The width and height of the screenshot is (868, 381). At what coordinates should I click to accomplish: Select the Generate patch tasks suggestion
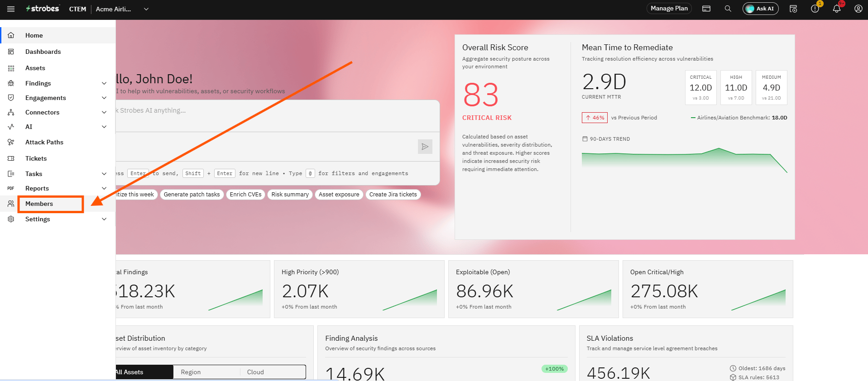point(192,195)
